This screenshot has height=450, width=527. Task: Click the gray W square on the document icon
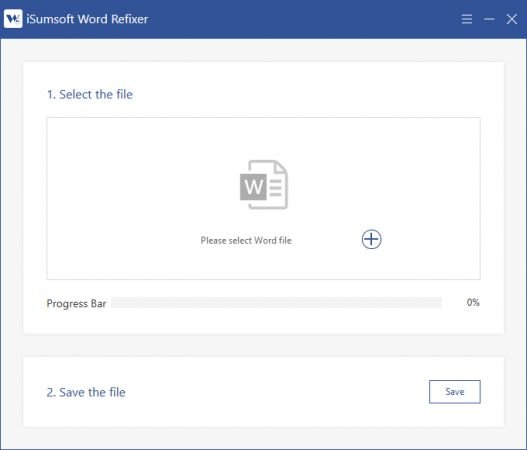coord(253,187)
